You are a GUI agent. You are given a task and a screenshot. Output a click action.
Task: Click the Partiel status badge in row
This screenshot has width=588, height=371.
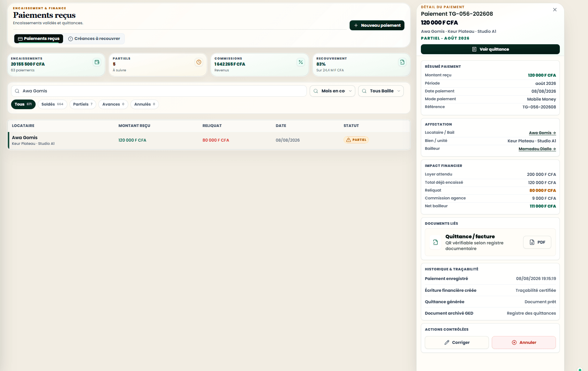tap(356, 140)
